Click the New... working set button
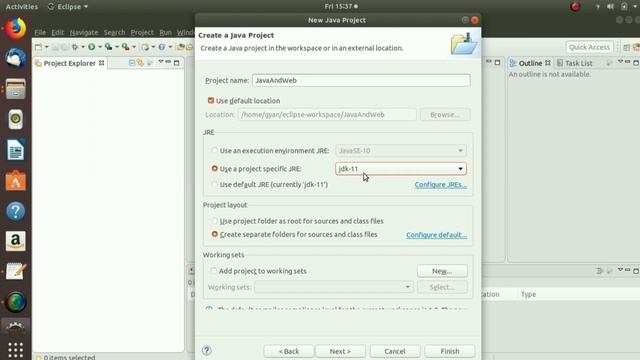Viewport: 640px width, 360px height. click(442, 271)
